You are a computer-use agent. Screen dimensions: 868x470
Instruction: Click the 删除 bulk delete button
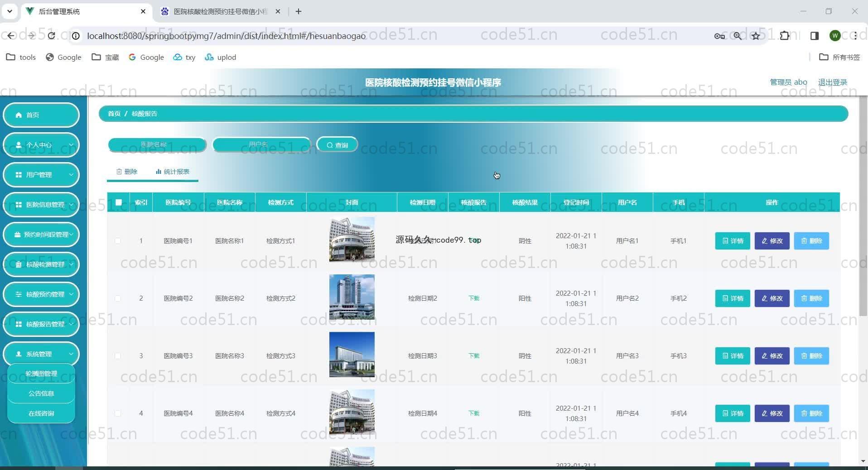[127, 172]
